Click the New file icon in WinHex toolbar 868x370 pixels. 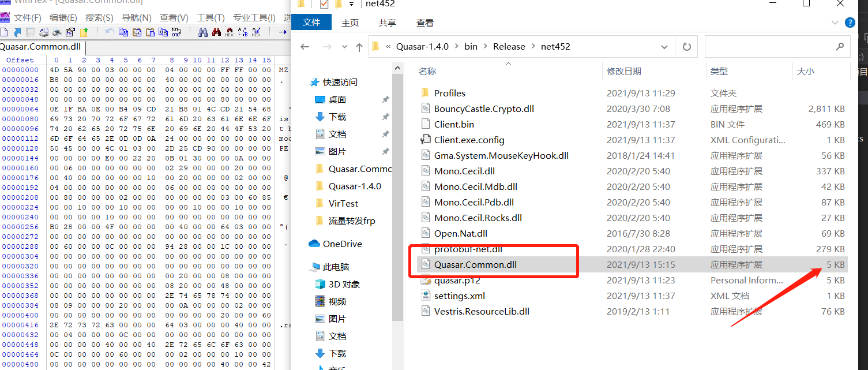4,32
